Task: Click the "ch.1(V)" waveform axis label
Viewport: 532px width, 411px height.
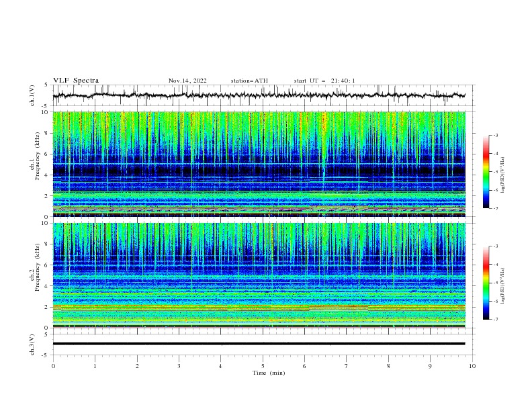Action: click(32, 95)
